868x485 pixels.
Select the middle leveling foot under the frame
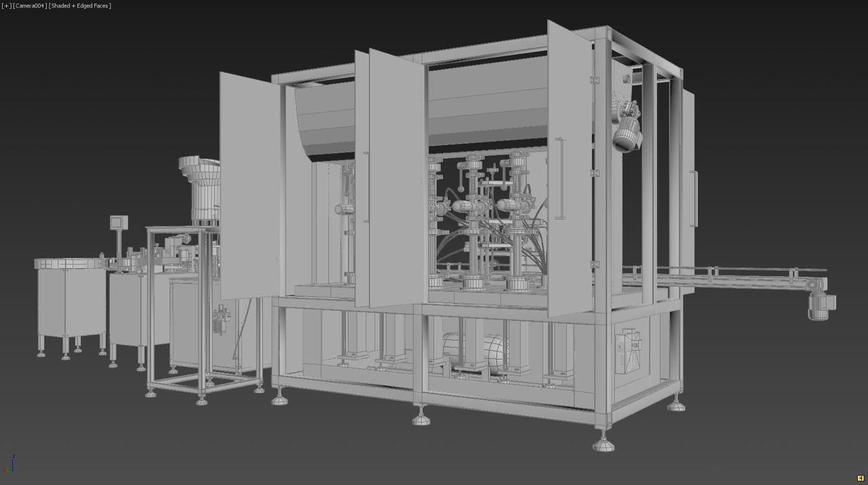tap(421, 416)
